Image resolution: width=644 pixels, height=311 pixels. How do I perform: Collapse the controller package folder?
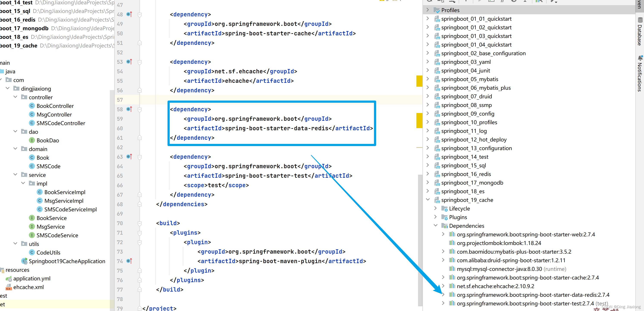[15, 97]
